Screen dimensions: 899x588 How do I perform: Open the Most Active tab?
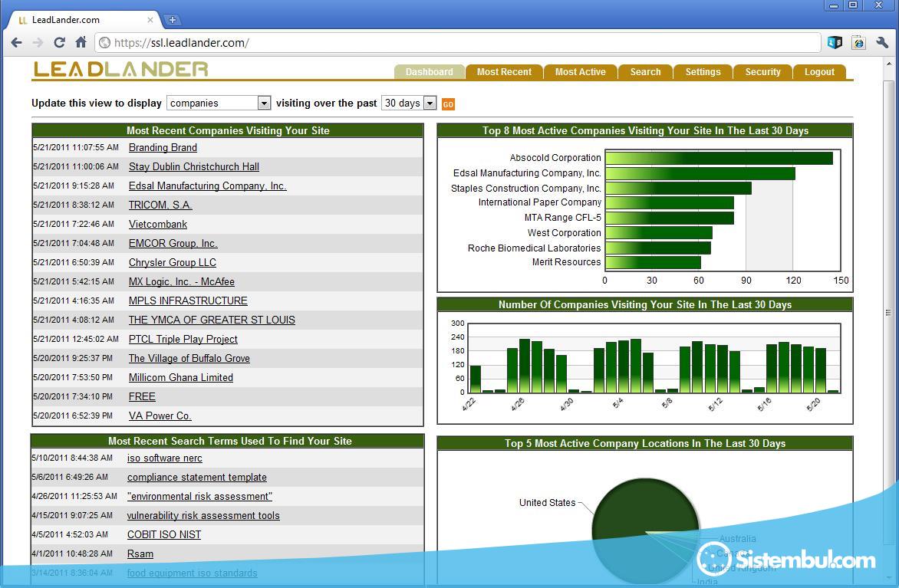[x=580, y=72]
